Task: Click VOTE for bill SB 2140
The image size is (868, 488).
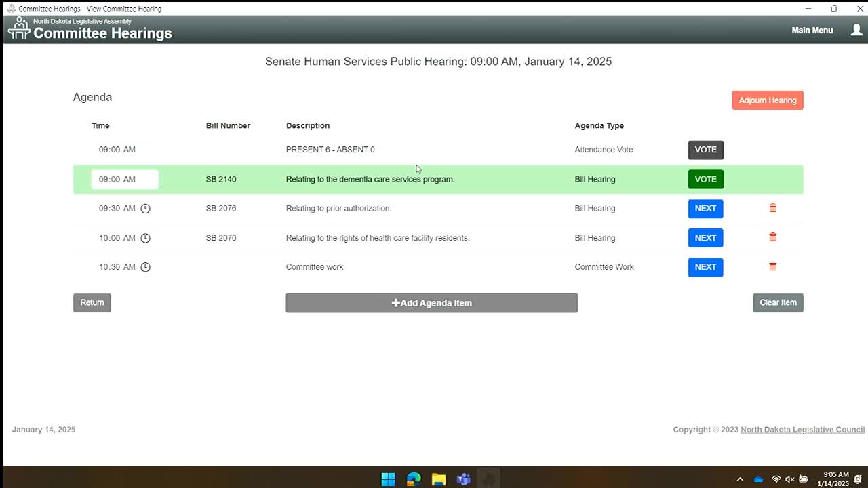Action: coord(706,179)
